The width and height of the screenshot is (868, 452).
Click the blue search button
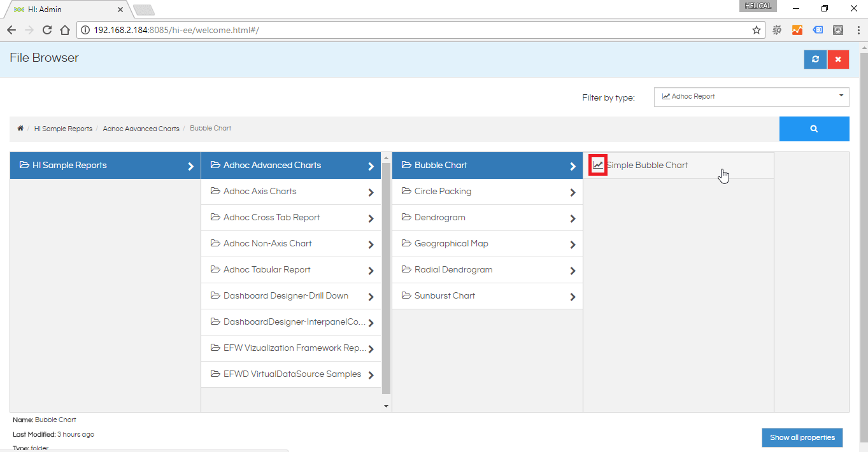tap(814, 129)
